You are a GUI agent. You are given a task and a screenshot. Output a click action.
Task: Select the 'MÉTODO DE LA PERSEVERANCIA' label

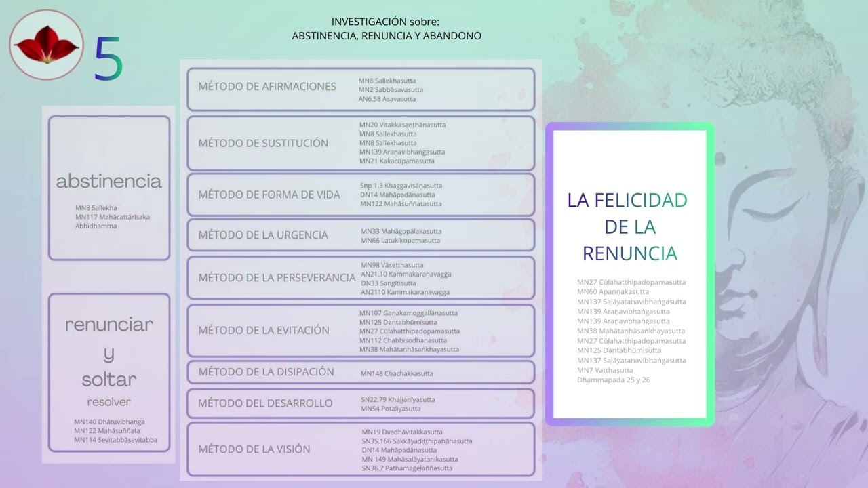point(277,278)
